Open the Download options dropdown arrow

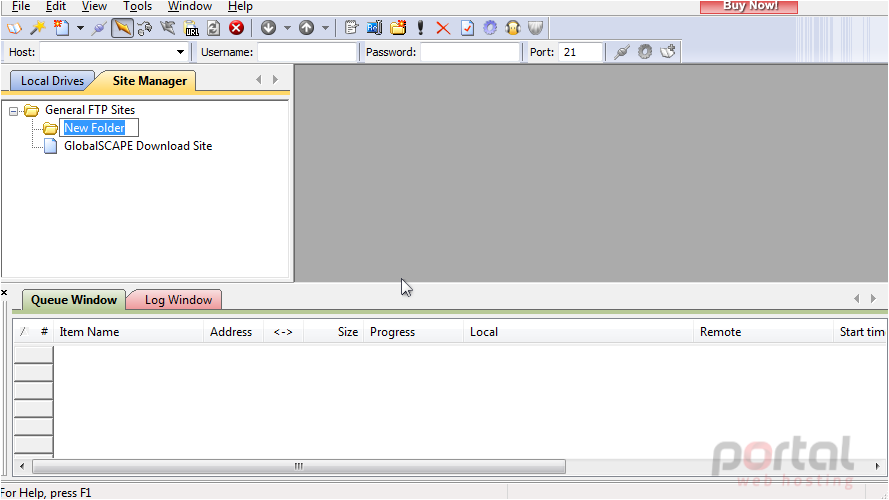click(x=287, y=28)
